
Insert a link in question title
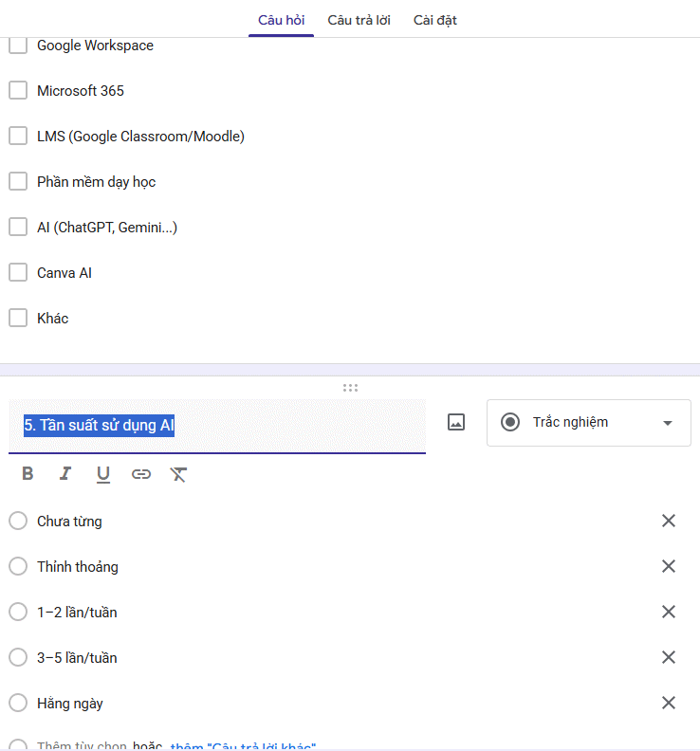pyautogui.click(x=141, y=474)
